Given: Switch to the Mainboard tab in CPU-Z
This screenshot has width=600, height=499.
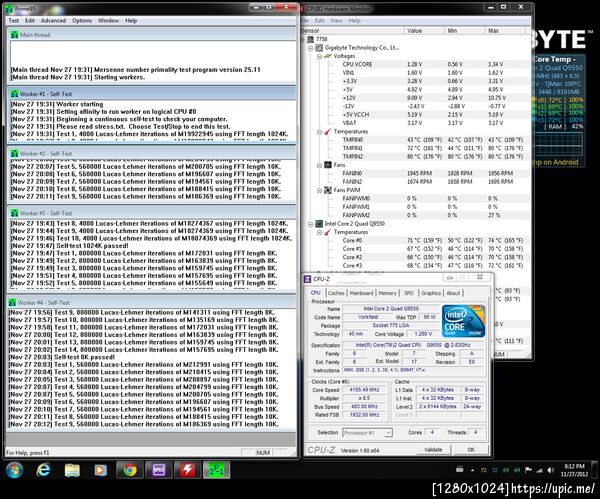Looking at the screenshot, I should click(x=361, y=293).
